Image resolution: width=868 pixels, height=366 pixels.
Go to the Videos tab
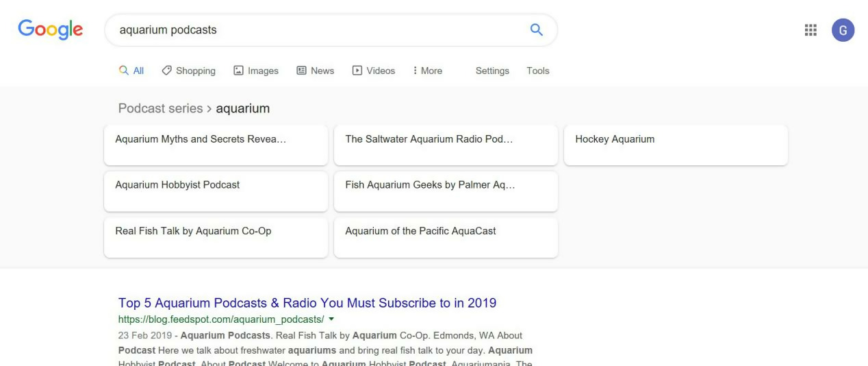coord(373,71)
